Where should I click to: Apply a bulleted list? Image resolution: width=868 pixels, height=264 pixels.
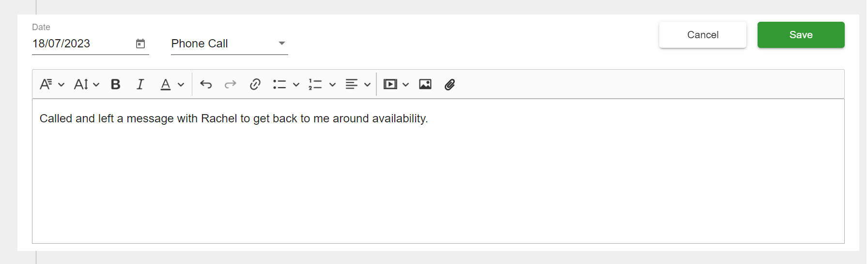click(x=279, y=85)
